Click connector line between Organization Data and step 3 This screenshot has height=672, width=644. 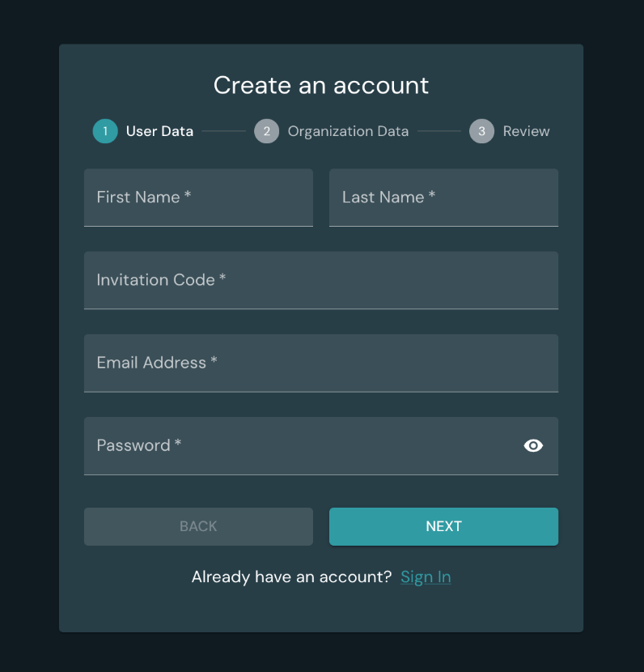point(439,131)
